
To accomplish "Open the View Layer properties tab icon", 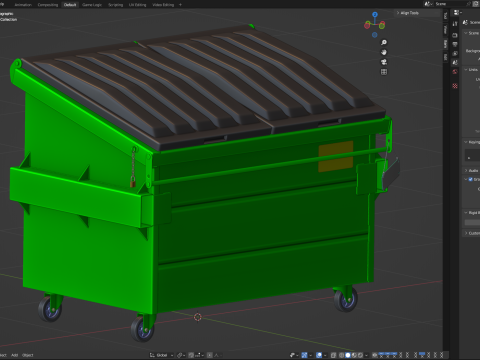I will point(455,53).
